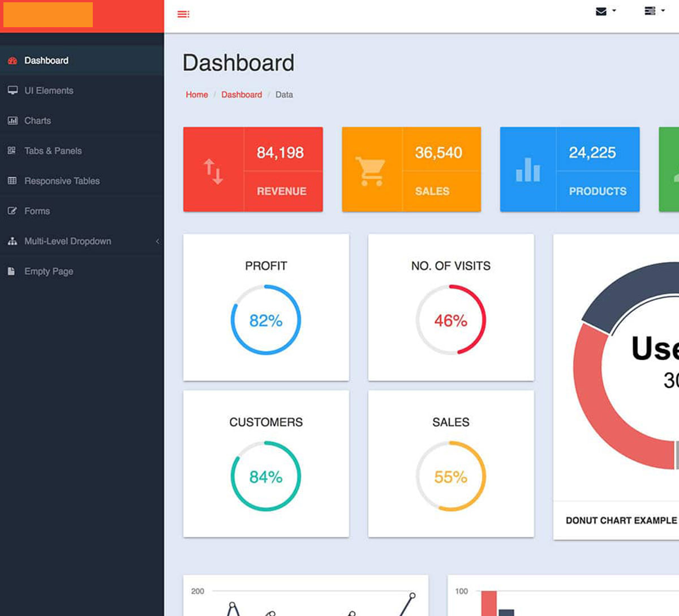Click the Forms edit pencil icon
Image resolution: width=679 pixels, height=616 pixels.
coord(12,211)
